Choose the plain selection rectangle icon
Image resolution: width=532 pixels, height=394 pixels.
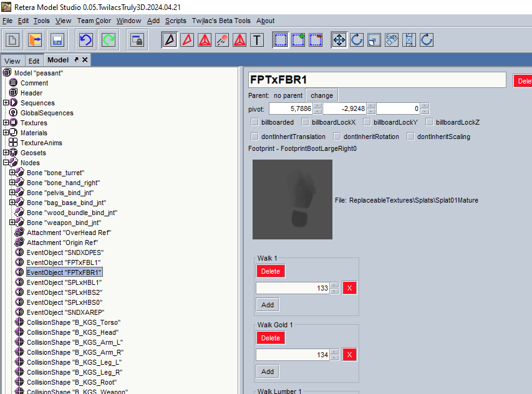click(x=281, y=40)
